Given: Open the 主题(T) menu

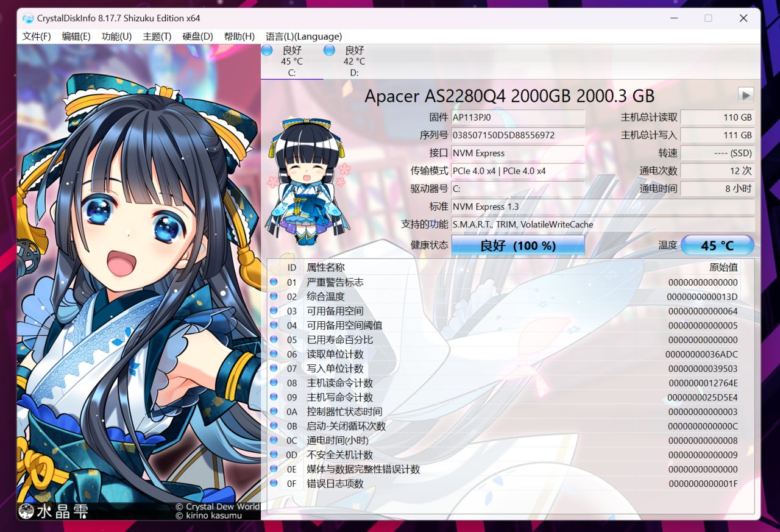Looking at the screenshot, I should (157, 37).
